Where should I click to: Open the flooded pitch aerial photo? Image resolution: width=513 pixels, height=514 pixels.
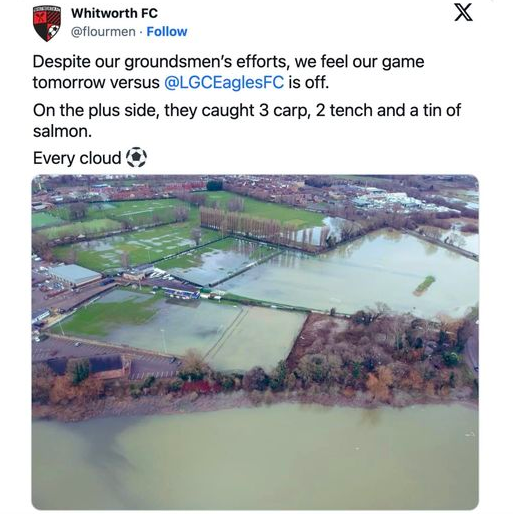[x=255, y=342]
